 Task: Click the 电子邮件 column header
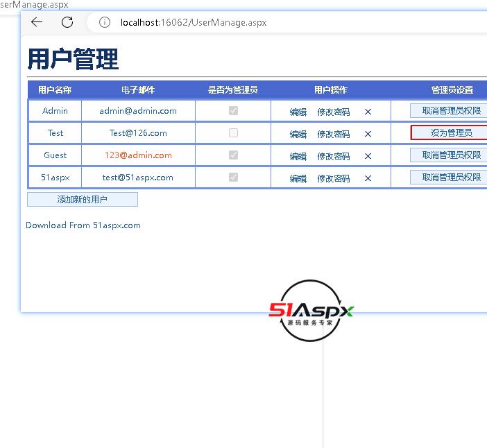[138, 90]
